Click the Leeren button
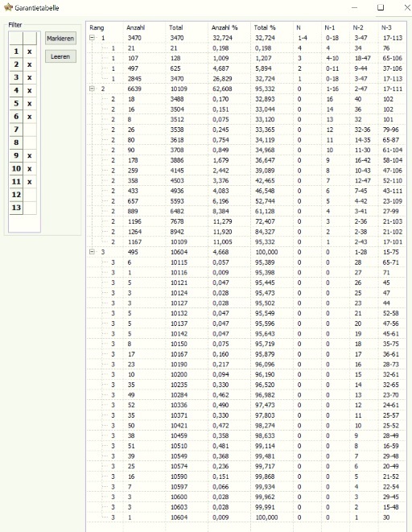 pos(60,56)
